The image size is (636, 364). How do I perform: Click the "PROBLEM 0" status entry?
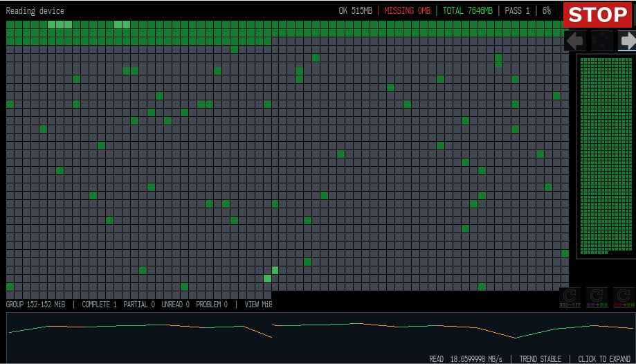212,304
